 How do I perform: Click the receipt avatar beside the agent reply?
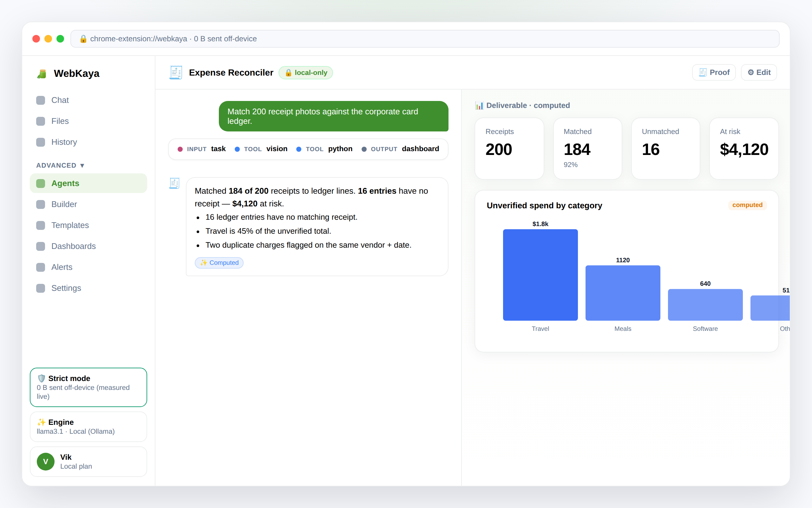tap(174, 183)
